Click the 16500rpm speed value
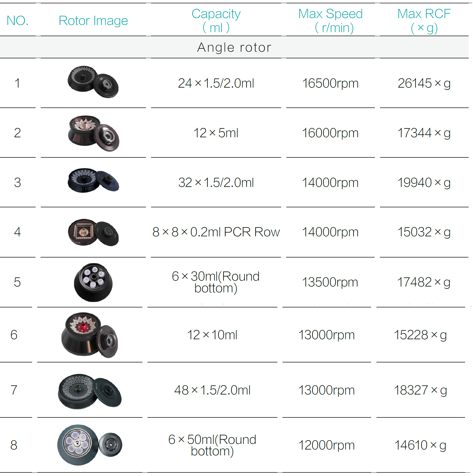Viewport: 473px width, 476px height. click(330, 83)
